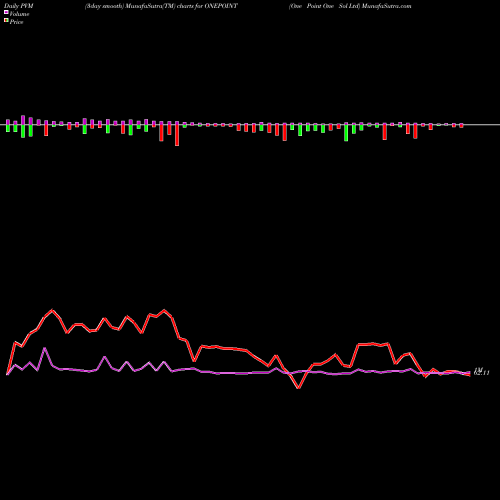Click the highest spike of the magenta volume line
Screen dimensions: 500x500
coord(45,348)
